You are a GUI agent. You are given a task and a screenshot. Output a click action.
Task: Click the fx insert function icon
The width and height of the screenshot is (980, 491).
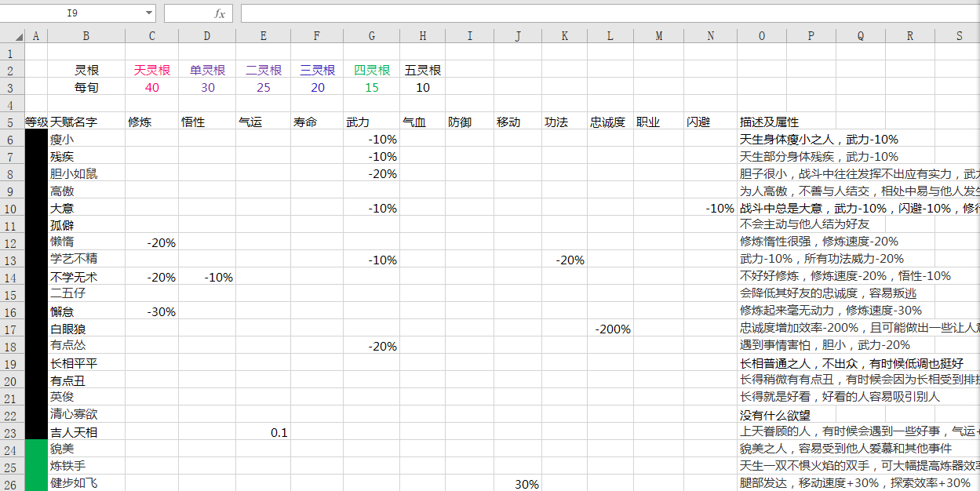point(220,13)
